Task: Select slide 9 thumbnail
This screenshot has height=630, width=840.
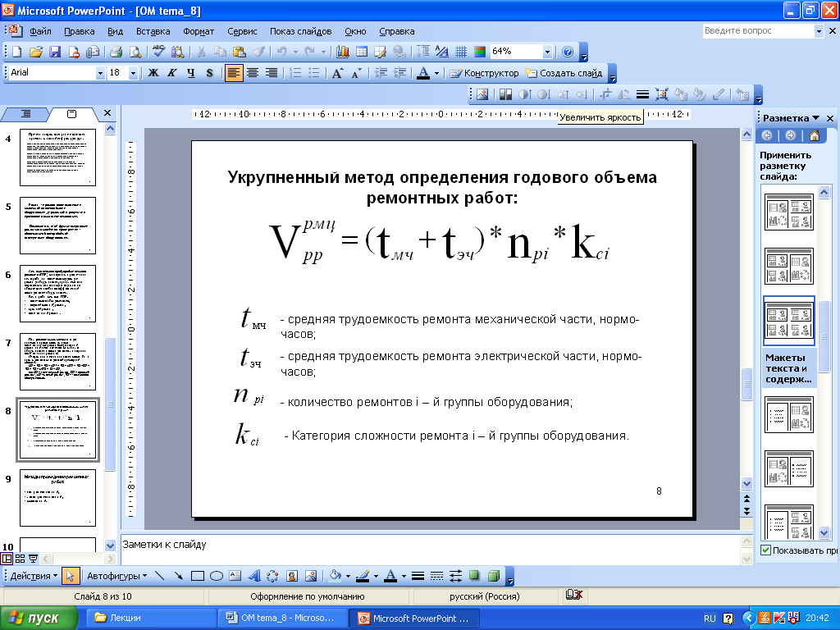Action: coord(58,498)
